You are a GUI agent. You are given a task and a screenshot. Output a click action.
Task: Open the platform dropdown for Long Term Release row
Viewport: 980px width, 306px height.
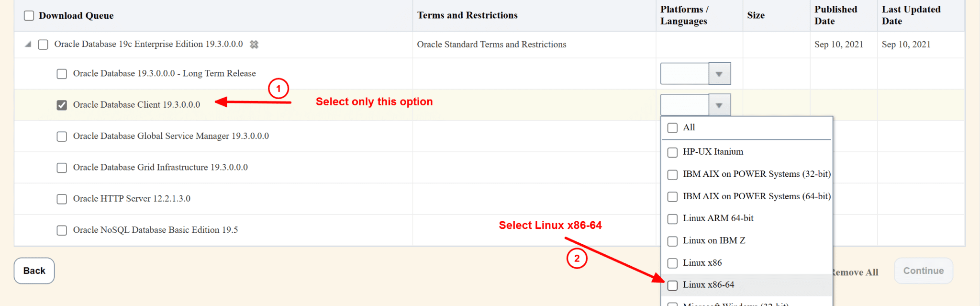719,73
